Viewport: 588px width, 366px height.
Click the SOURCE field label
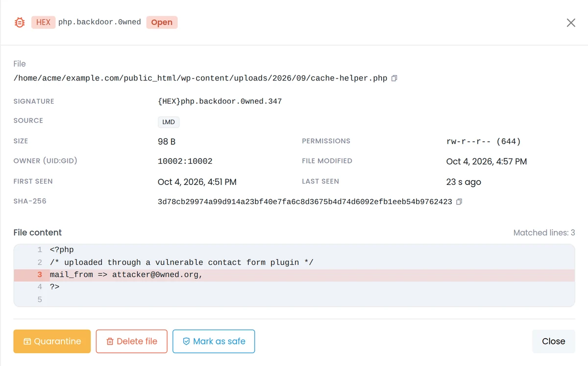point(28,121)
